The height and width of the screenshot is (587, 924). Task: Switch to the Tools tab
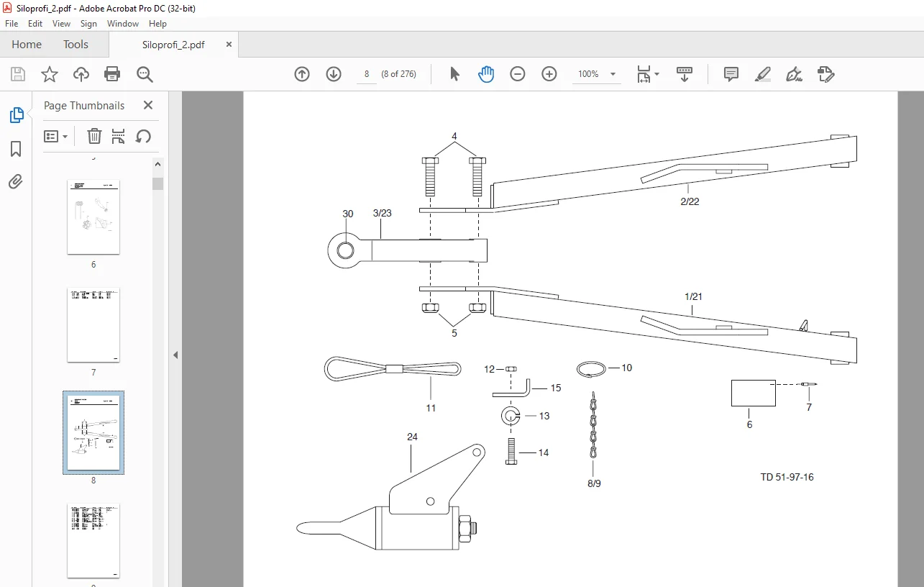point(76,45)
